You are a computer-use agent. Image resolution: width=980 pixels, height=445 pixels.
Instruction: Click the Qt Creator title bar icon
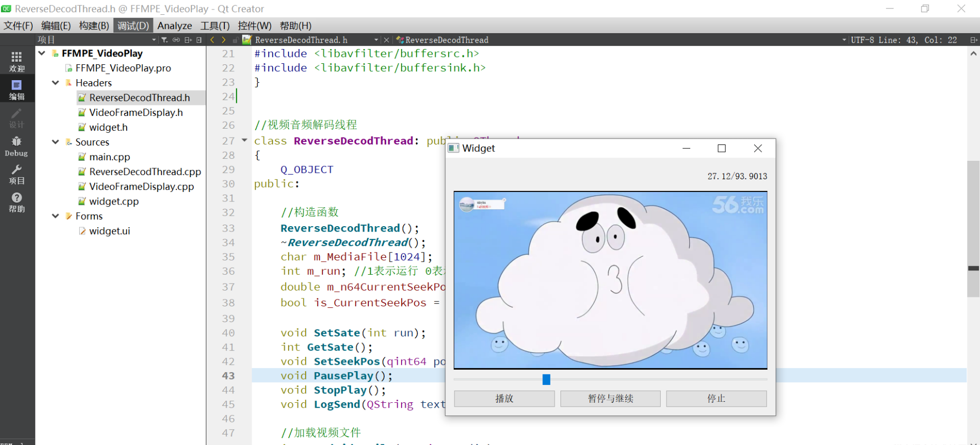click(x=6, y=8)
